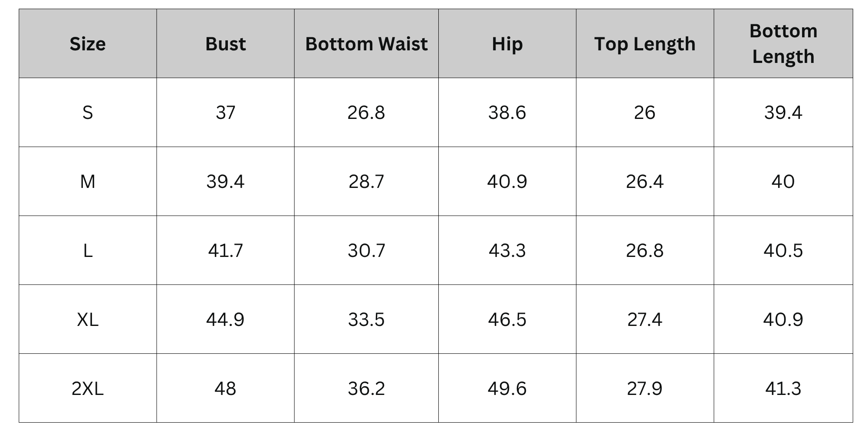The image size is (868, 434).
Task: Click the bottom length value 41.3
Action: click(783, 388)
